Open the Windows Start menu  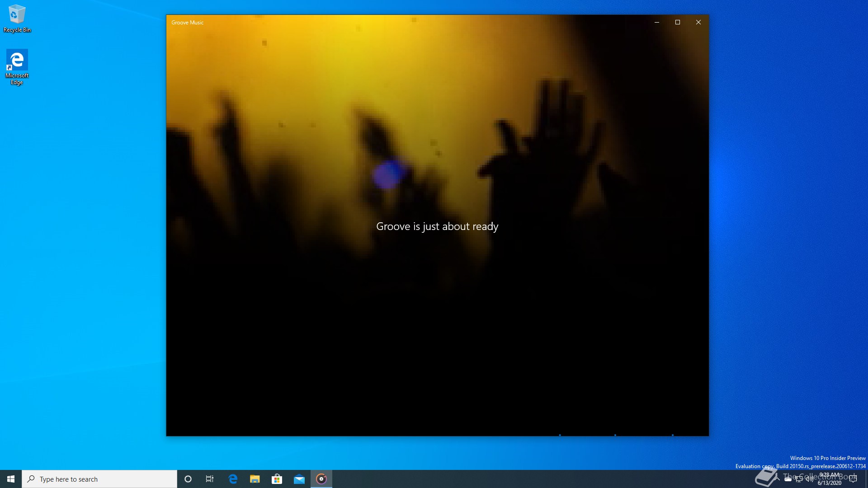tap(11, 479)
